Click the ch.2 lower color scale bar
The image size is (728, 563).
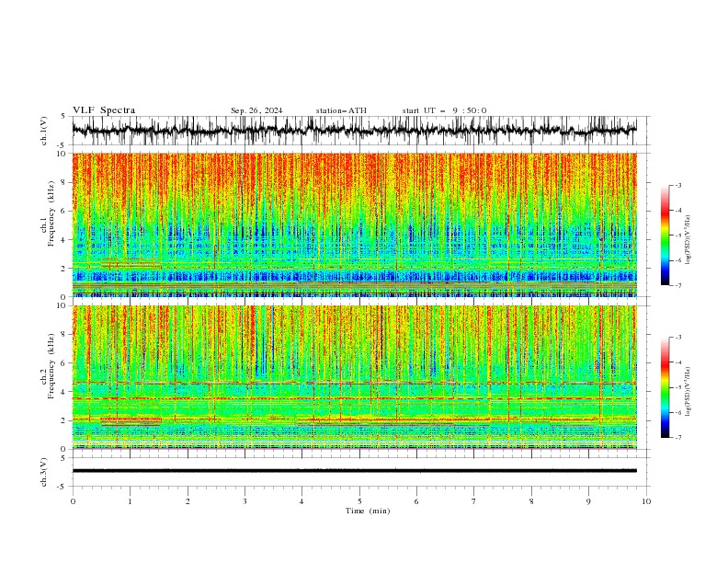tap(665, 387)
